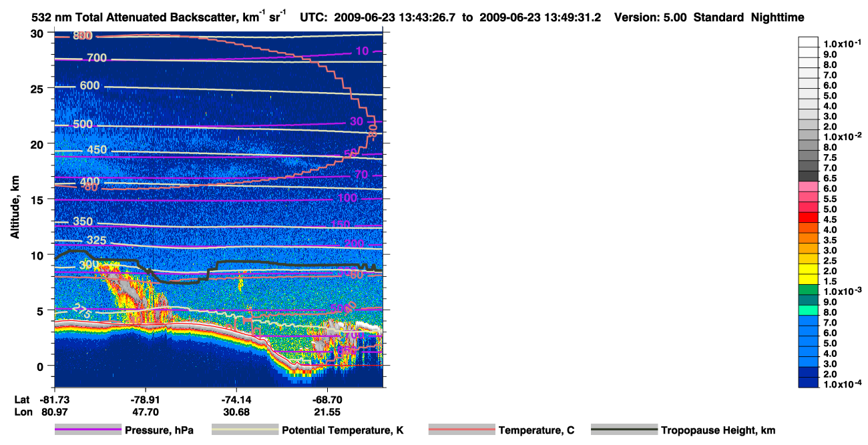Click the altitude axis tick label 15
The width and height of the screenshot is (868, 445).
(39, 199)
